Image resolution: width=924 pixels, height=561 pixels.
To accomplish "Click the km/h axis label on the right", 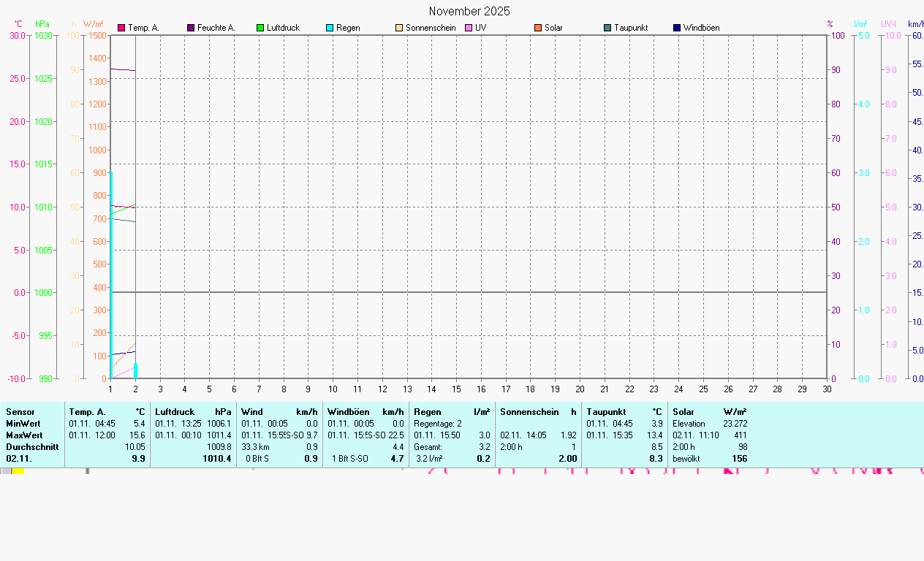I will 914,23.
